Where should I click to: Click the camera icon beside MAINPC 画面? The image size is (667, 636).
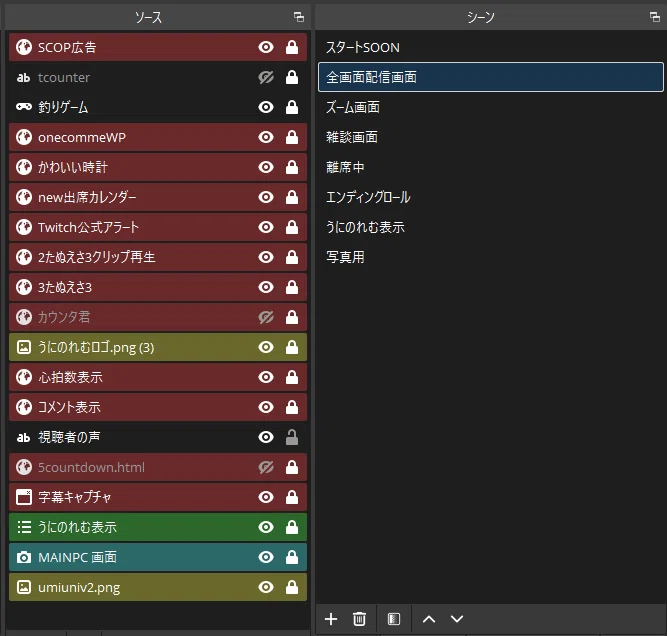24,557
